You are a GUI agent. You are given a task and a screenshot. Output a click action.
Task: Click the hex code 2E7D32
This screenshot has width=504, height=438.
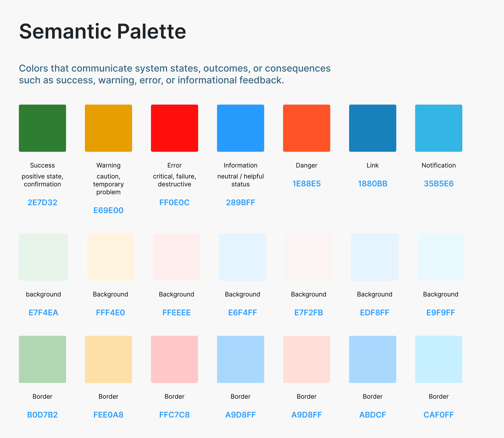click(x=42, y=203)
